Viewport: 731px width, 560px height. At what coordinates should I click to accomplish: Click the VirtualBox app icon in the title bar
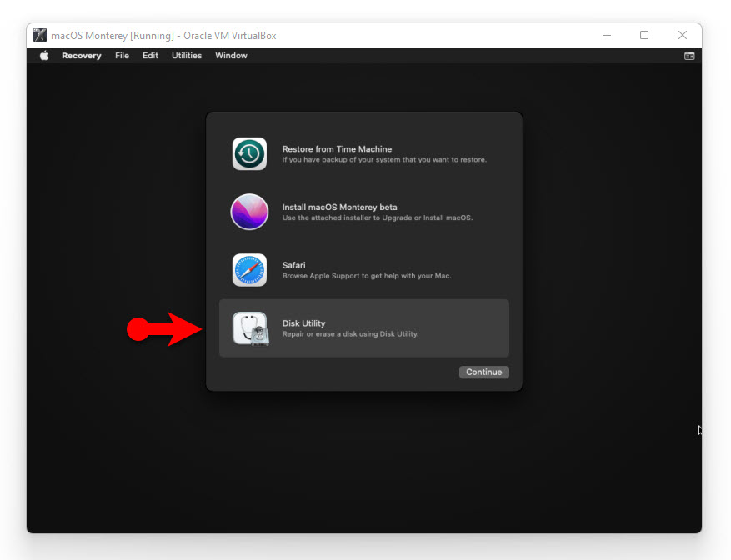pyautogui.click(x=40, y=36)
